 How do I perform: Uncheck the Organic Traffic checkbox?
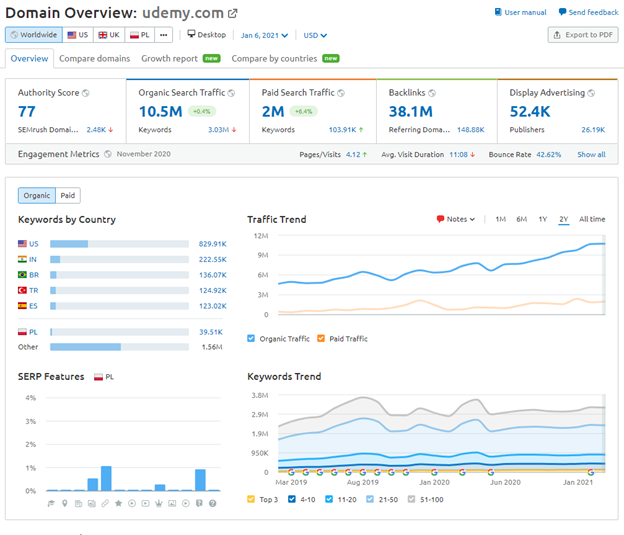pyautogui.click(x=251, y=338)
